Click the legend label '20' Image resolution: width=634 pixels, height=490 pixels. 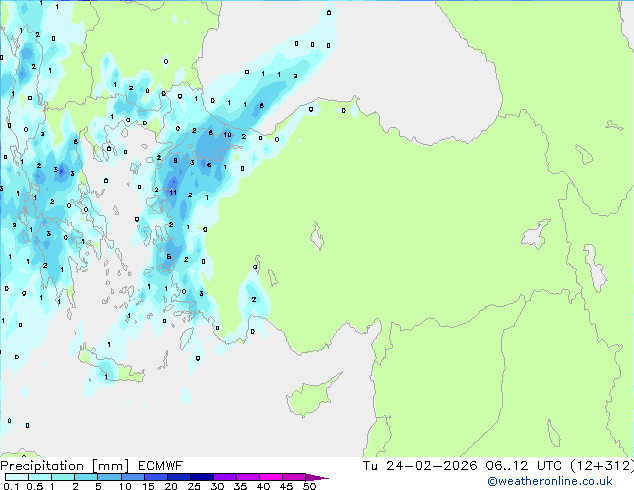(171, 486)
